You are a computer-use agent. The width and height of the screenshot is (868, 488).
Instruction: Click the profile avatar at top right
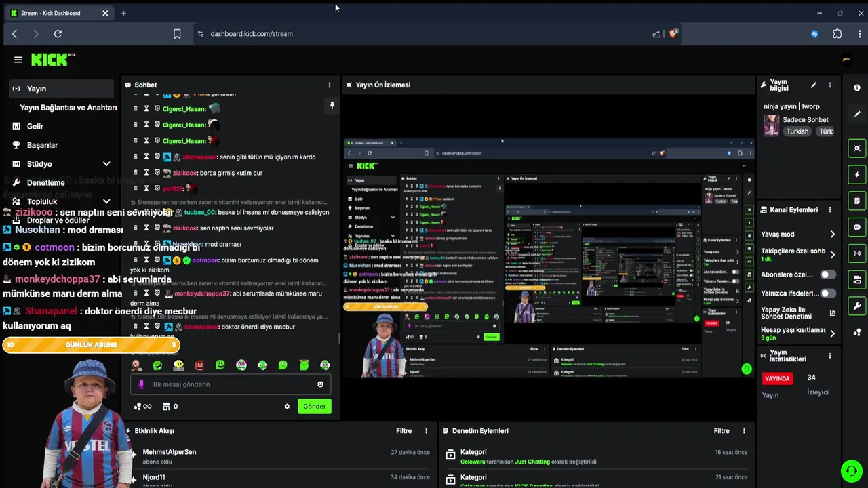pyautogui.click(x=846, y=60)
